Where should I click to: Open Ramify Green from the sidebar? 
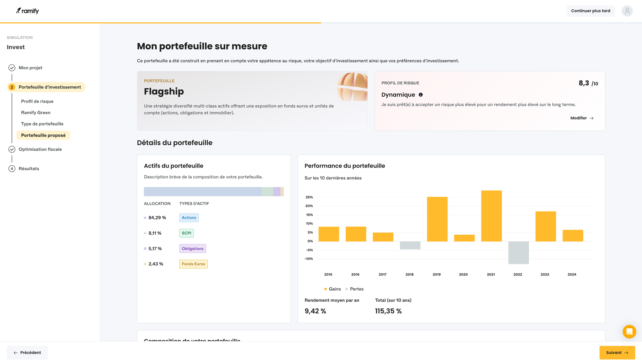(x=35, y=112)
